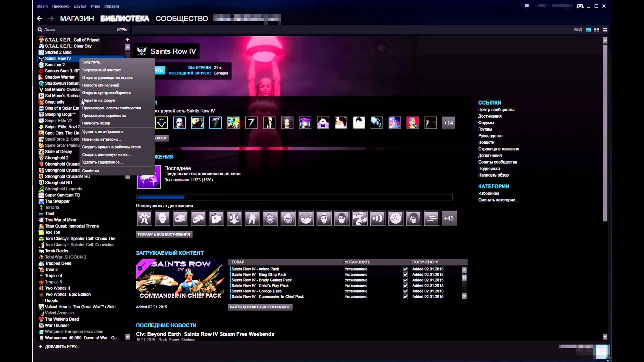
Task: Click the Sanctum 2 game icon
Action: (41, 65)
